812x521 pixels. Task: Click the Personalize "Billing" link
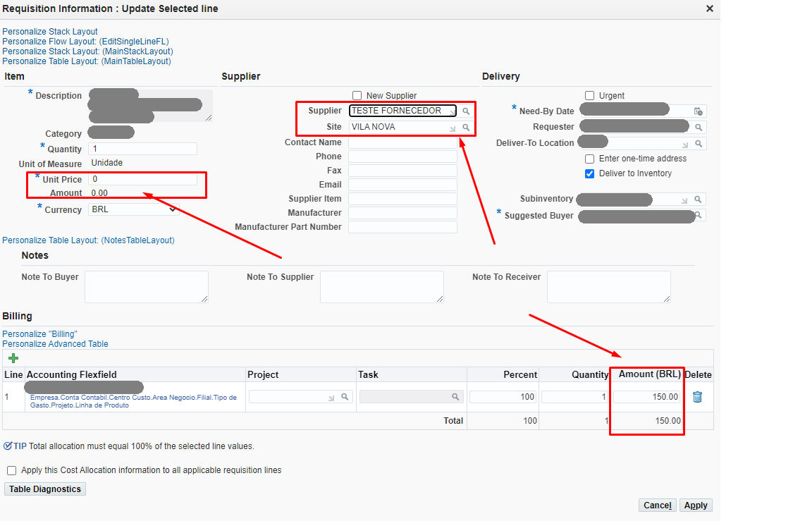39,334
